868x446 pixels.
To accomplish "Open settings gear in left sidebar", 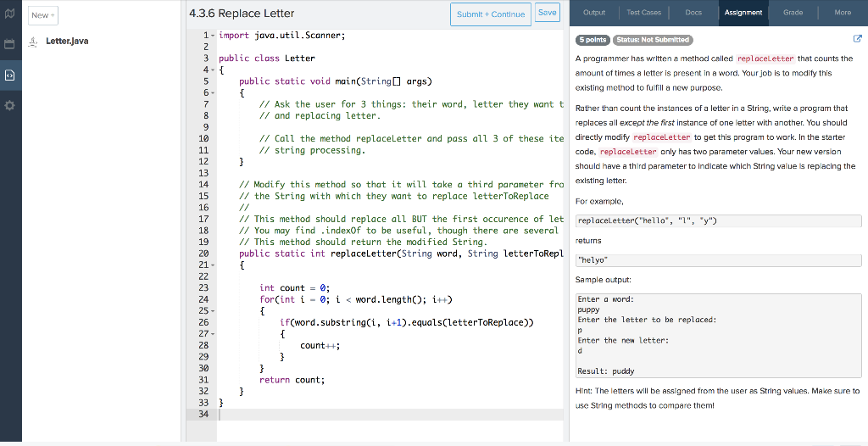I will (x=10, y=106).
